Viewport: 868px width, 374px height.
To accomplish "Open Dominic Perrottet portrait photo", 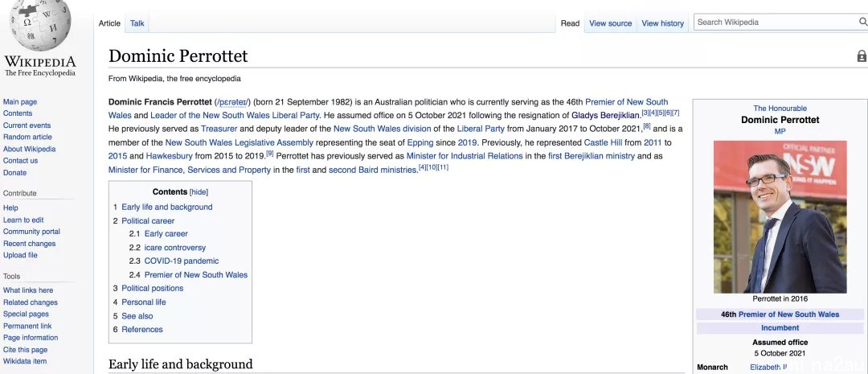I will click(x=780, y=216).
